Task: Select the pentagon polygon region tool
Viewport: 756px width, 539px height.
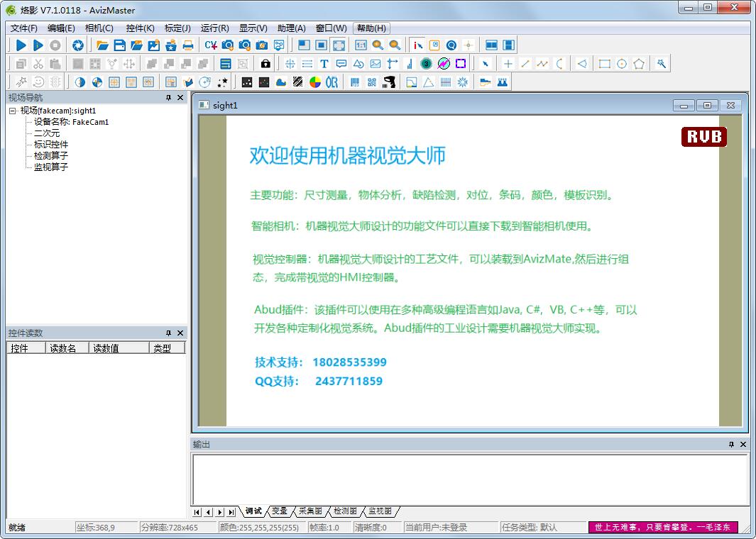Action: pyautogui.click(x=639, y=64)
